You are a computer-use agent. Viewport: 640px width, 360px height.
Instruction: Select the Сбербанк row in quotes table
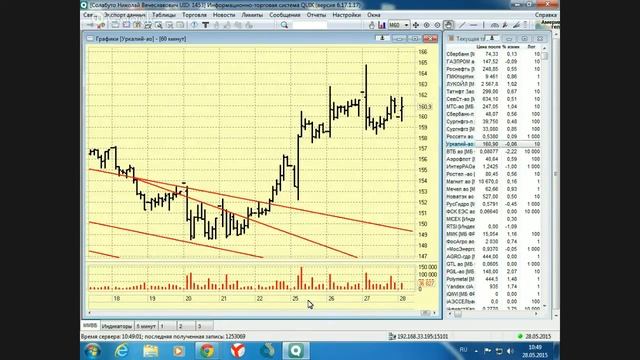tap(493, 54)
